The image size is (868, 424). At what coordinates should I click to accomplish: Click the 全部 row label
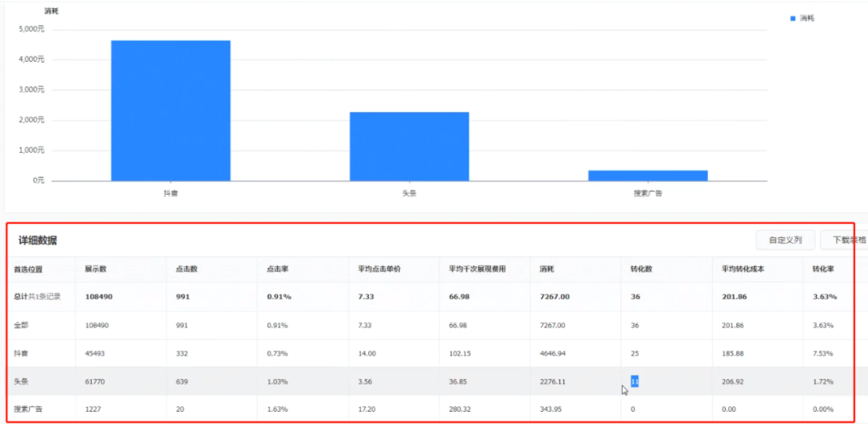coord(20,325)
